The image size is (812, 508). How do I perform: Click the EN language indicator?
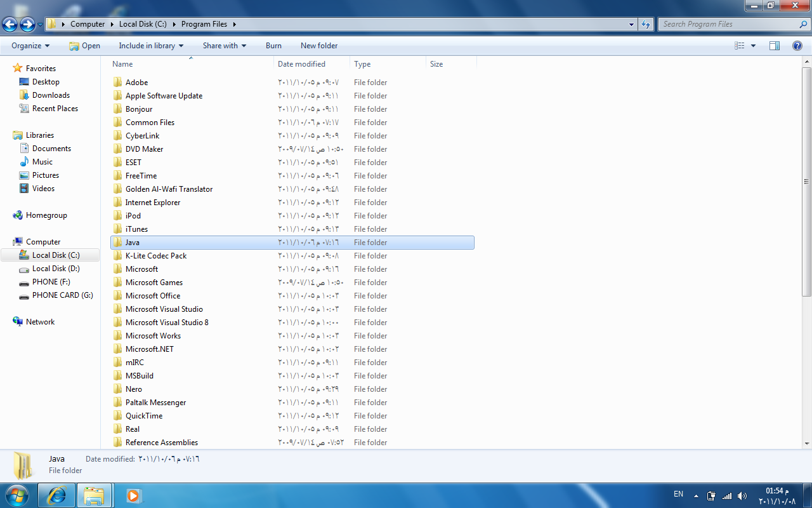coord(678,494)
